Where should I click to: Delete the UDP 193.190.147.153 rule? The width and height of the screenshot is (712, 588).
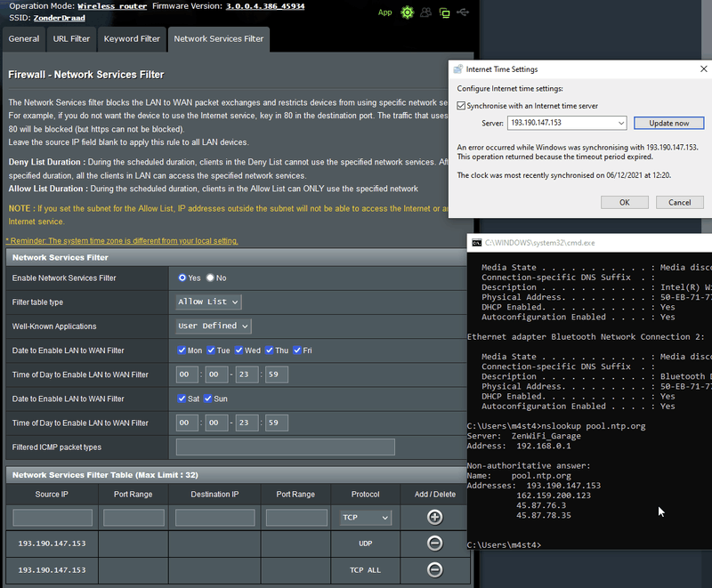(x=434, y=544)
